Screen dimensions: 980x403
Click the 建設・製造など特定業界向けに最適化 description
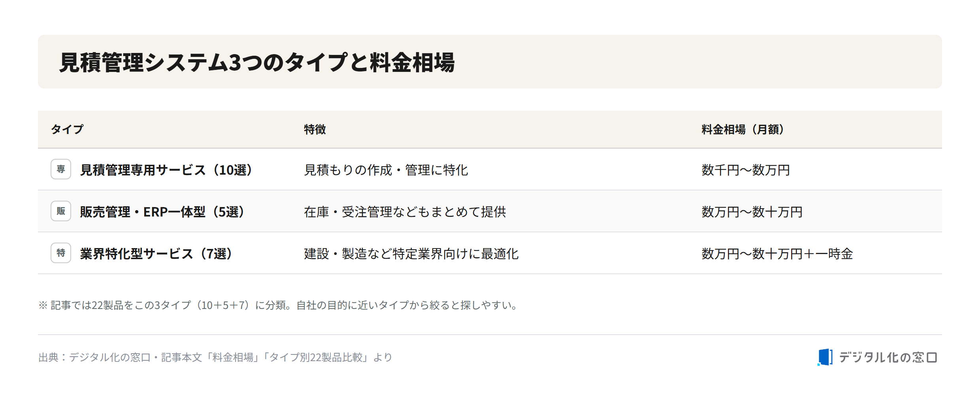click(411, 254)
